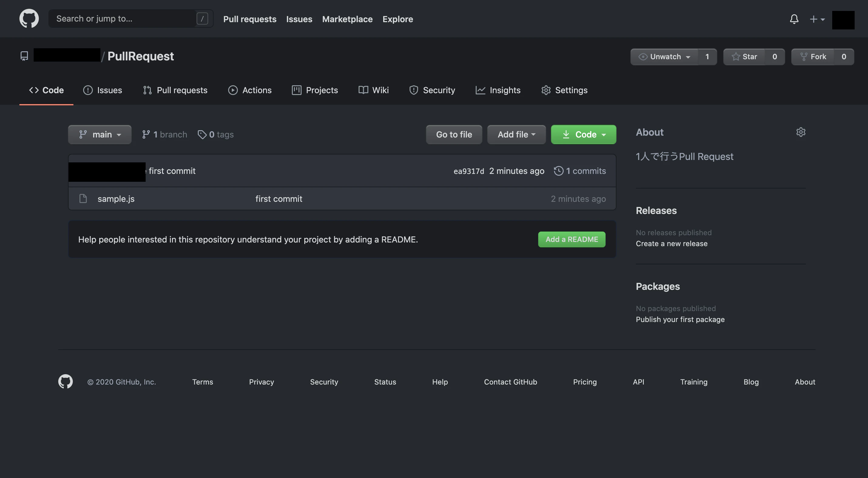Click Add a README button
The width and height of the screenshot is (868, 478).
click(572, 239)
